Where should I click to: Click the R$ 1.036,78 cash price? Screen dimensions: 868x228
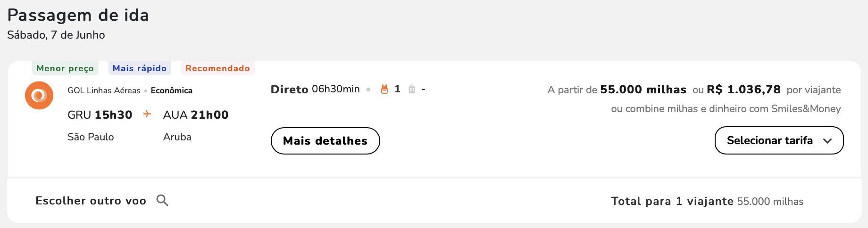click(x=744, y=90)
